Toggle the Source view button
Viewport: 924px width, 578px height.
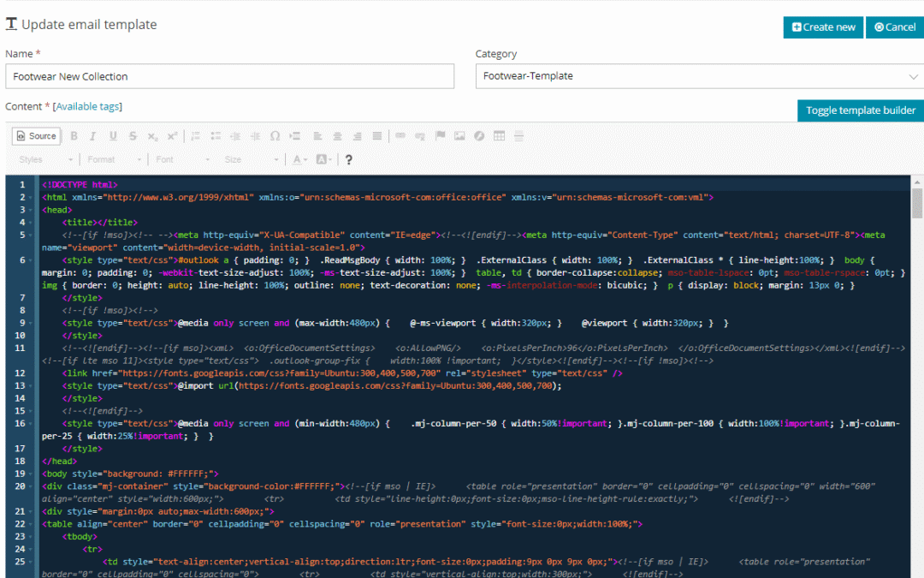point(36,136)
